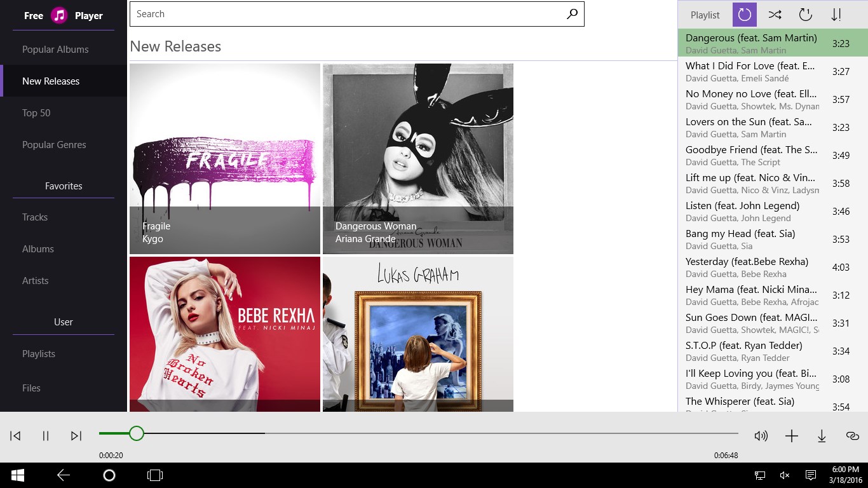Image resolution: width=868 pixels, height=488 pixels.
Task: Play the Fragile album by Kygo
Action: point(224,158)
